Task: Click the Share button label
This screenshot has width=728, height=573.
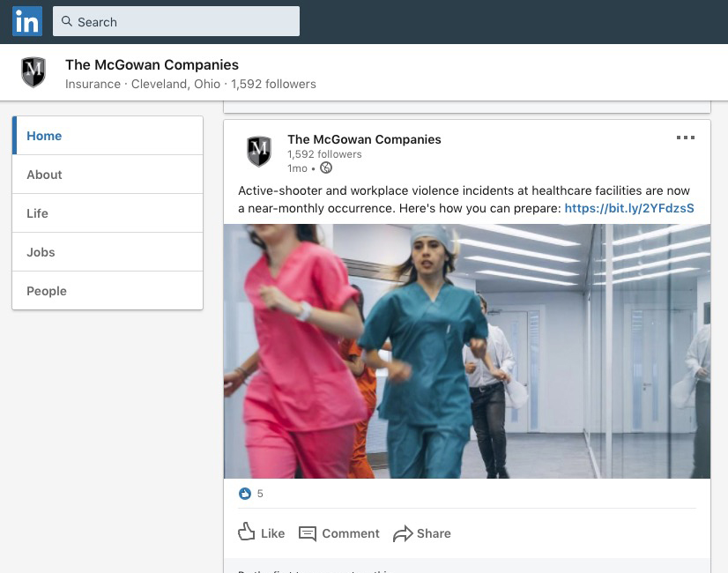Action: point(434,533)
